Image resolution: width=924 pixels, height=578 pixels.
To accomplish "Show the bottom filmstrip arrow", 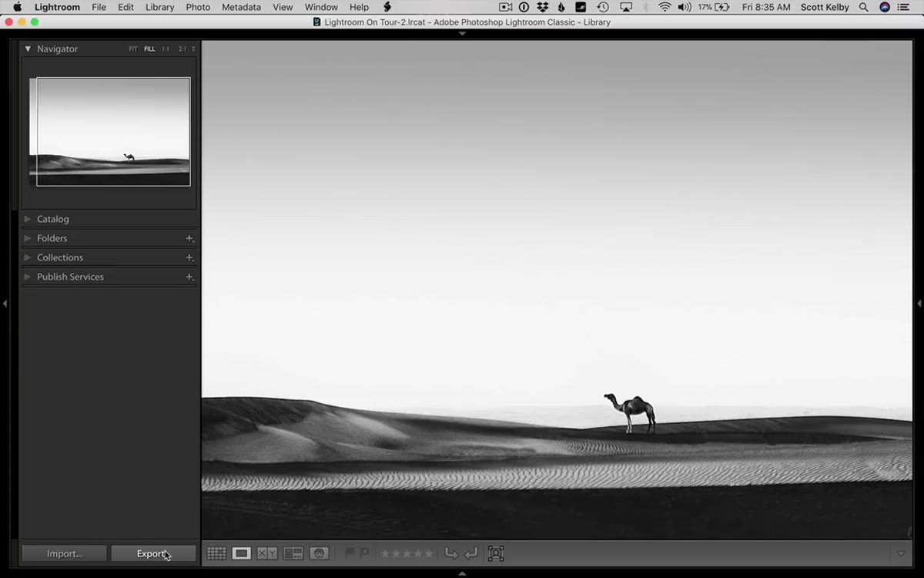I will [x=462, y=573].
